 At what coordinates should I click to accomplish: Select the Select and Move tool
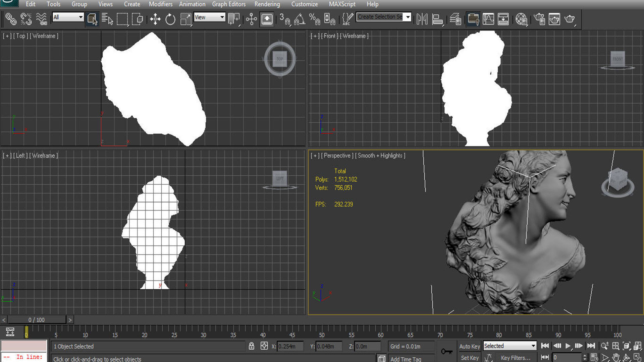(x=155, y=19)
